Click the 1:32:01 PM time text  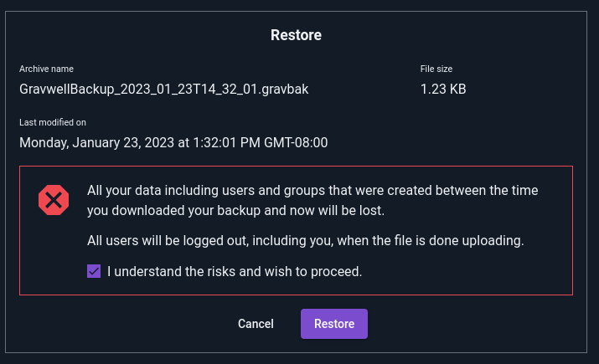tap(226, 142)
